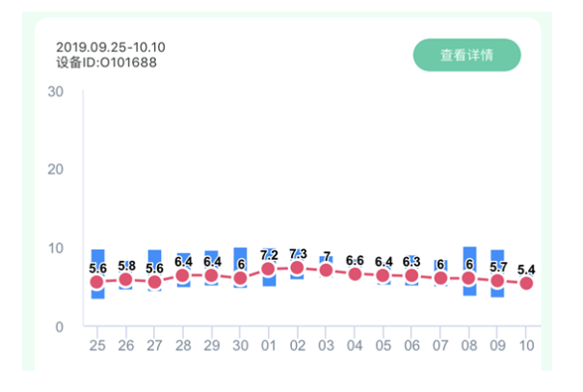Screen dimensions: 583x392
Task: Click the y-axis label 30
Action: pyautogui.click(x=56, y=91)
